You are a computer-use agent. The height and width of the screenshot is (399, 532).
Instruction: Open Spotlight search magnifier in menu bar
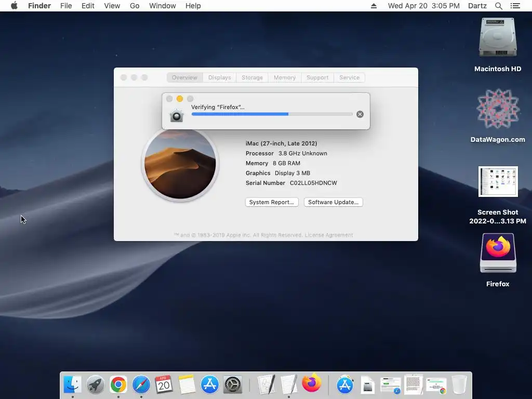[498, 6]
